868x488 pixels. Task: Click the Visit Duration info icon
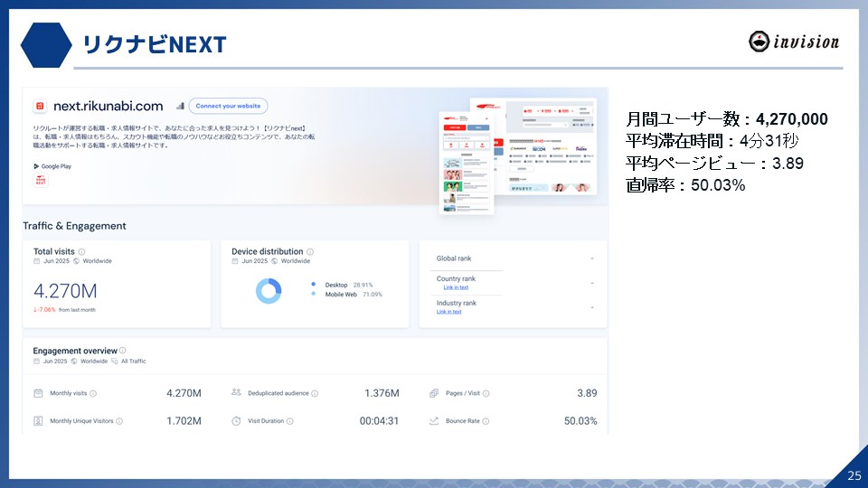(289, 421)
